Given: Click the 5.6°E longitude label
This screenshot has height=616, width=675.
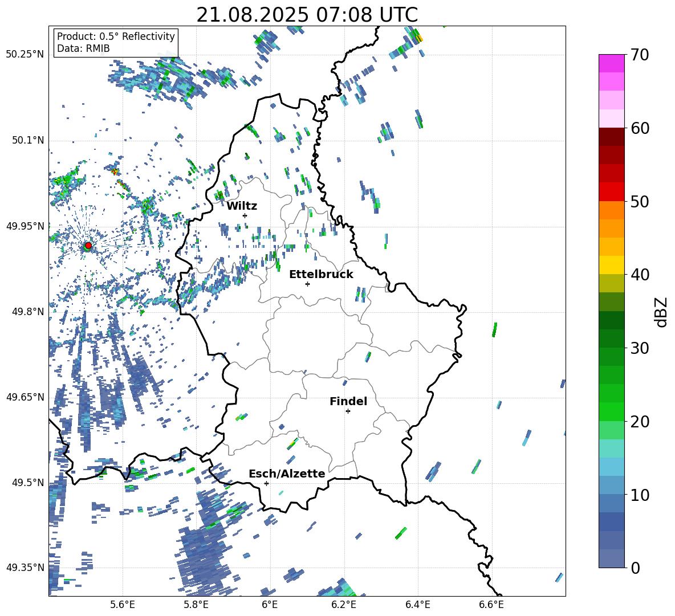Looking at the screenshot, I should pos(123,605).
